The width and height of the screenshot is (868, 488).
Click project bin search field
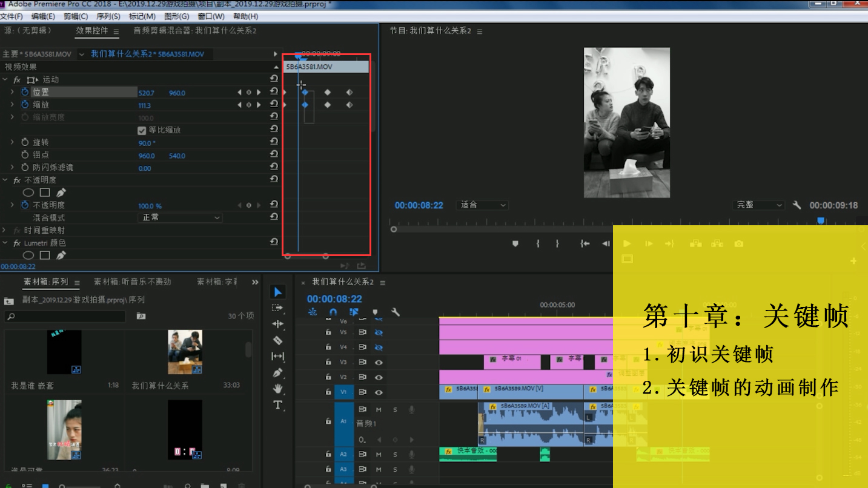point(65,316)
